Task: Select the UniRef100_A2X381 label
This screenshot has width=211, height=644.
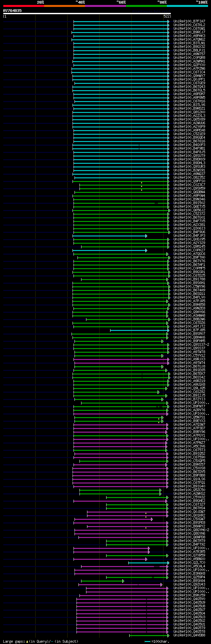Action: (189, 225)
